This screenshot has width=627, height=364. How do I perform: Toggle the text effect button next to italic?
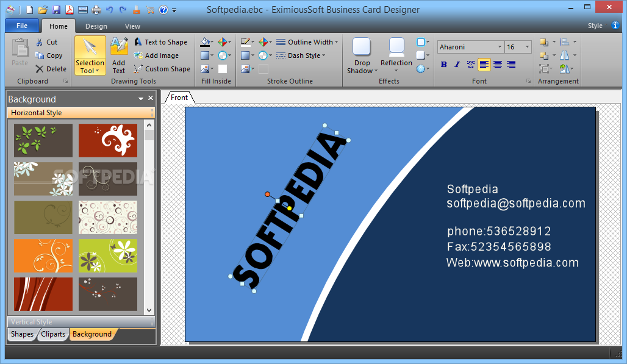click(471, 65)
